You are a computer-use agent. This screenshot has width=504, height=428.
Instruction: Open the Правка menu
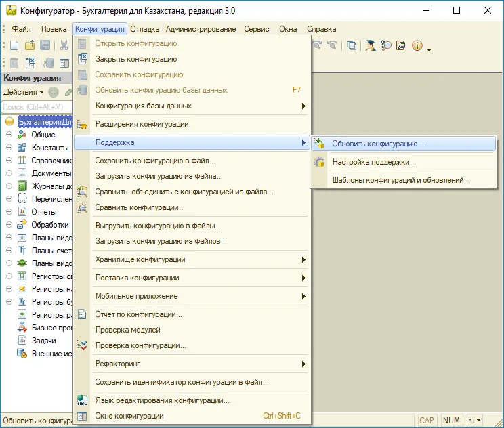[x=54, y=29]
